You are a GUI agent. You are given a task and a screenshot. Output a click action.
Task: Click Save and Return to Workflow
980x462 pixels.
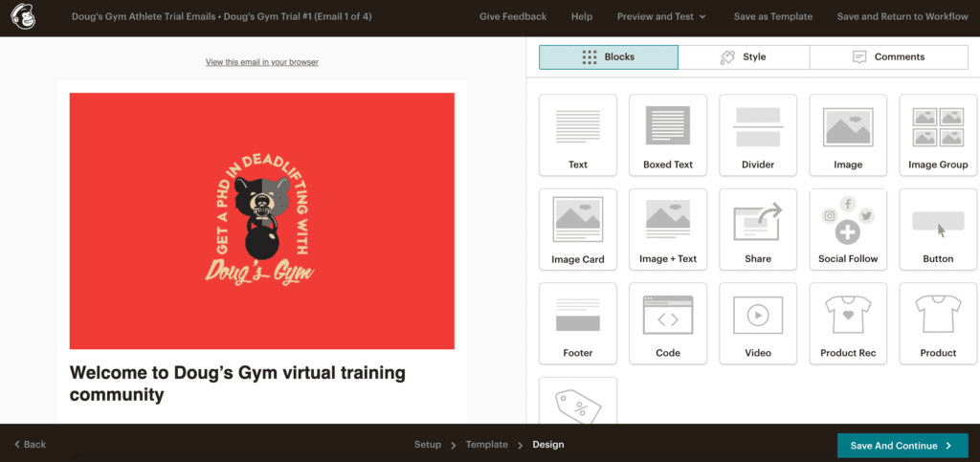[x=902, y=17]
